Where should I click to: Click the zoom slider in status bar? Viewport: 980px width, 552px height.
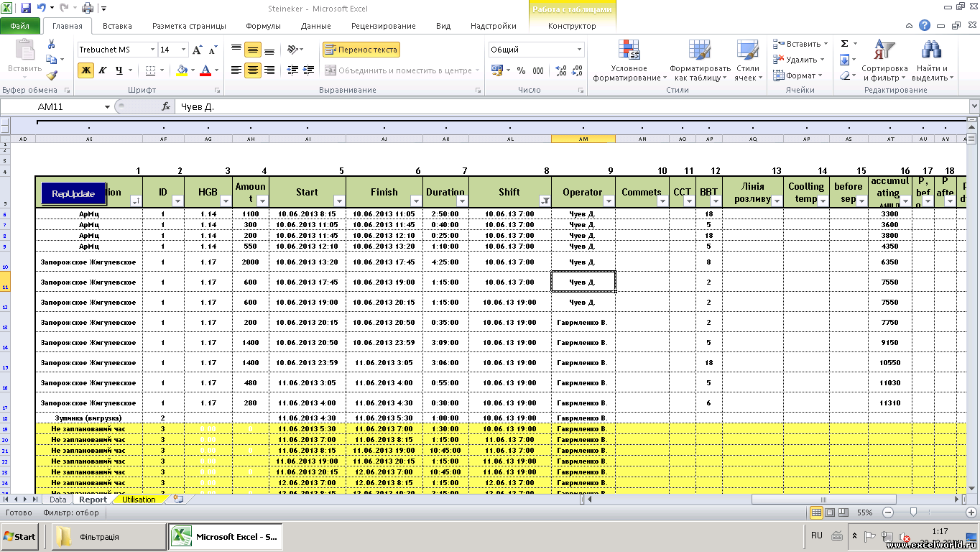(913, 512)
